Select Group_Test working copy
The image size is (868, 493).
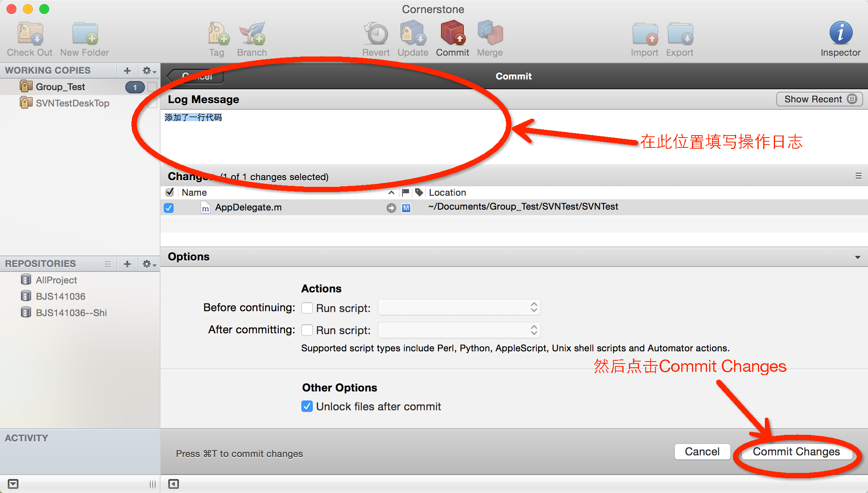tap(60, 87)
